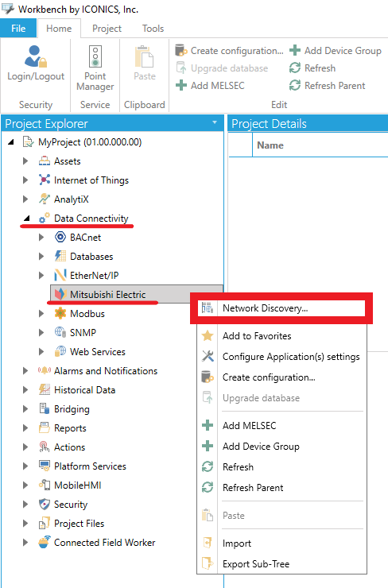Open the Project Explorer panel dropdown arrow
The image size is (388, 588).
tap(215, 122)
